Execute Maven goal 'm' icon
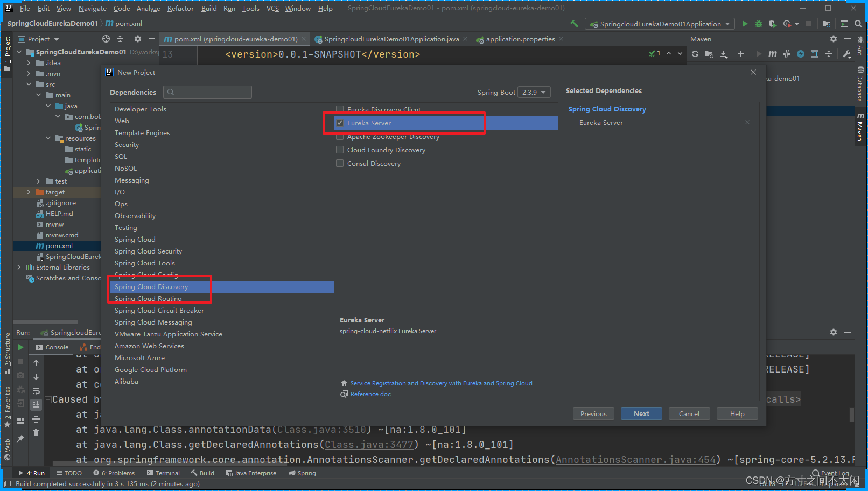Image resolution: width=868 pixels, height=491 pixels. point(773,54)
